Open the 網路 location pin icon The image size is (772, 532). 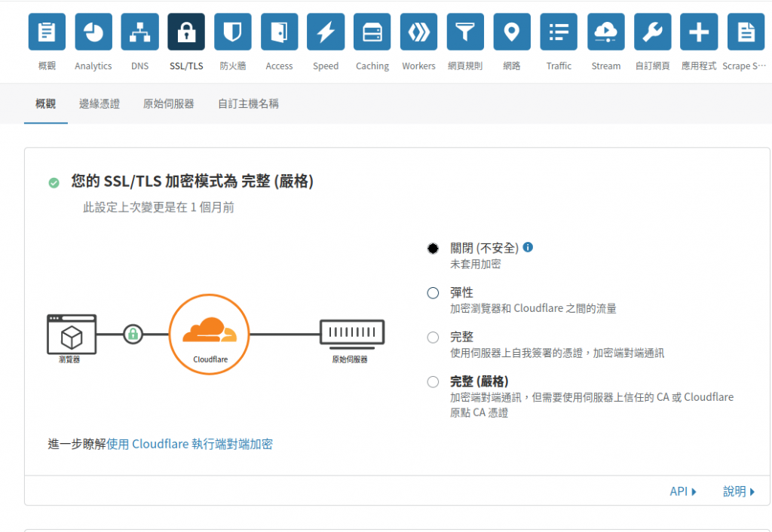point(512,32)
